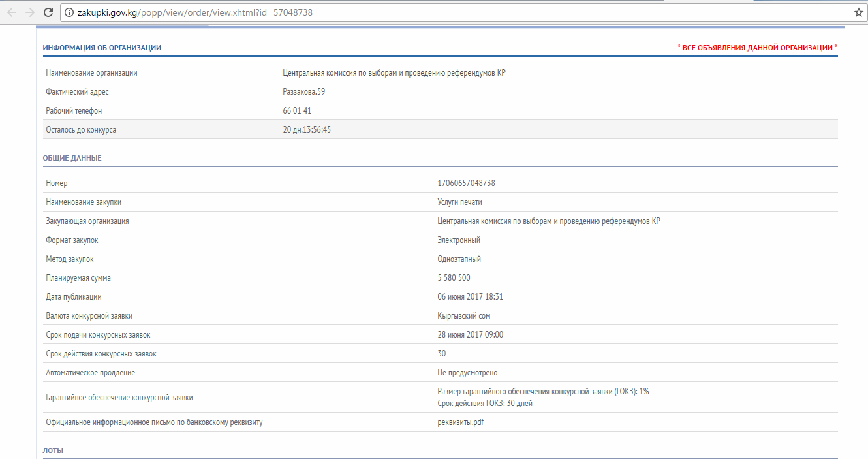Click the purchase name 'Услуги печати'

[459, 202]
